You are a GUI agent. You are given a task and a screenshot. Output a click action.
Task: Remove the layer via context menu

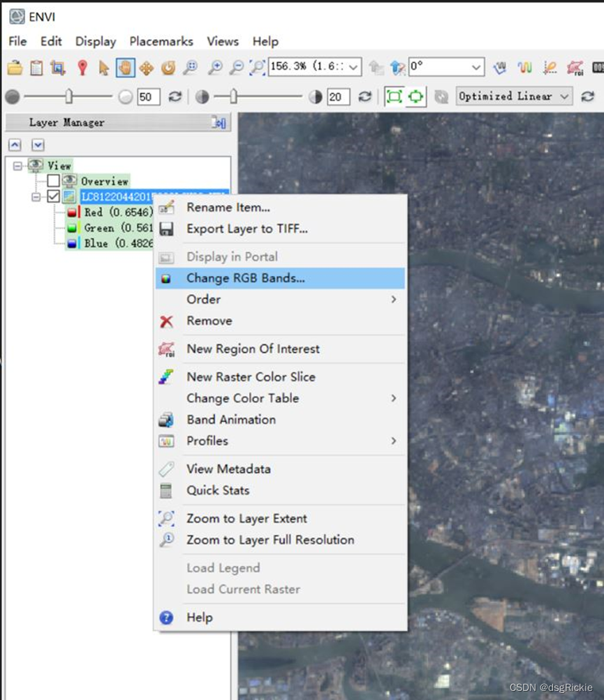tap(281, 321)
